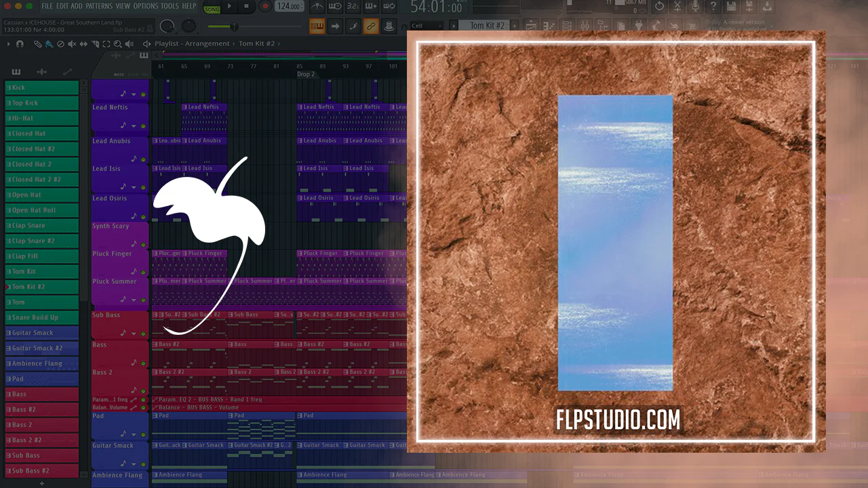Click the song position slider
Image resolution: width=868 pixels, height=488 pixels.
255,26
